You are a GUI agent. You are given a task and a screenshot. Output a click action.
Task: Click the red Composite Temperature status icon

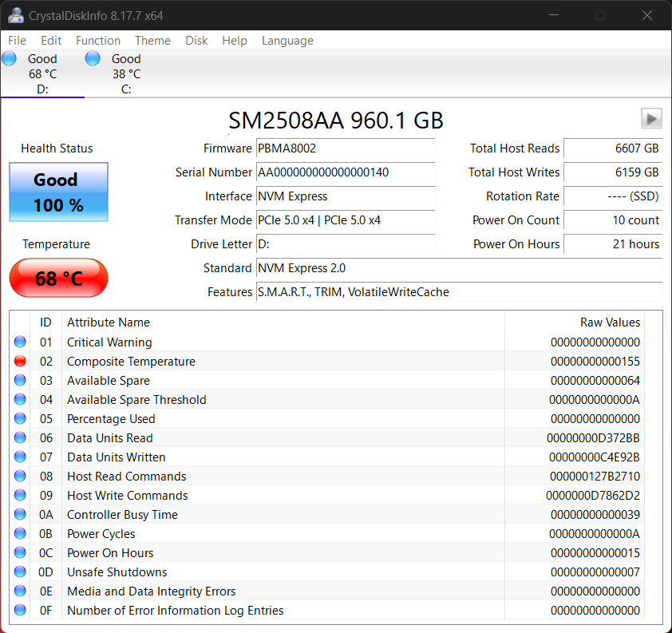(x=20, y=362)
